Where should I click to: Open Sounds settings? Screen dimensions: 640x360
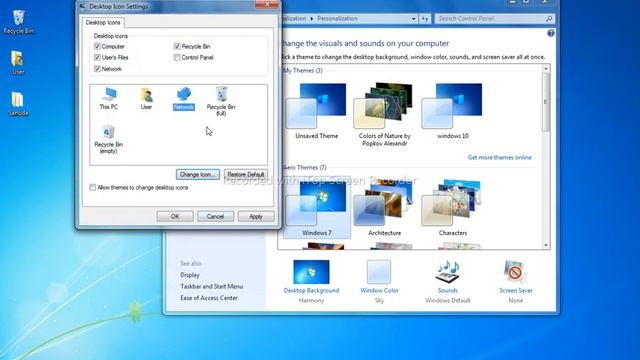tap(448, 282)
